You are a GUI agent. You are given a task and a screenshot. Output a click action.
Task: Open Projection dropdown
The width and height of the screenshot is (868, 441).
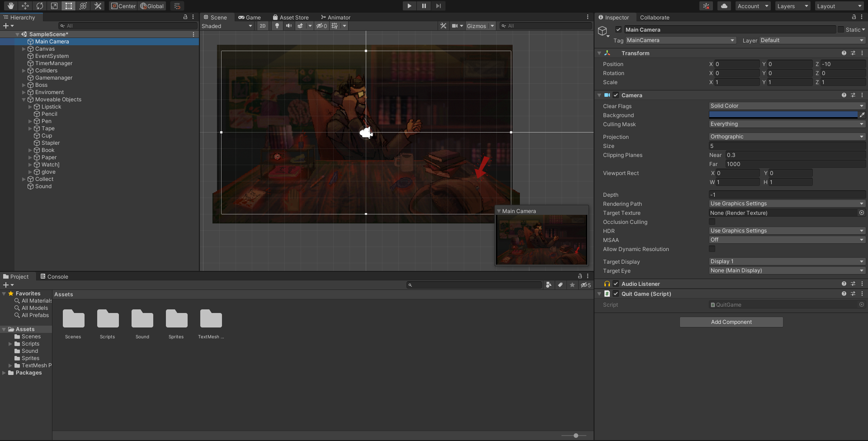tap(787, 137)
